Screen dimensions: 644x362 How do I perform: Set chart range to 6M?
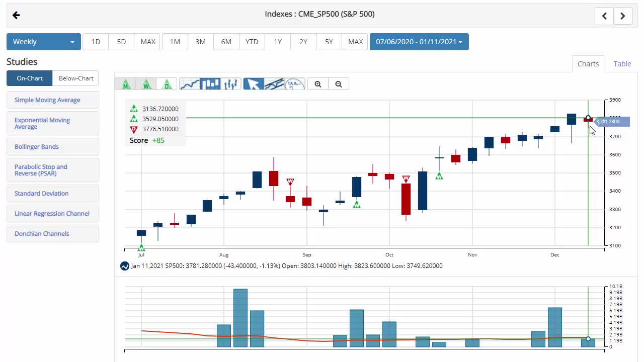(x=226, y=42)
